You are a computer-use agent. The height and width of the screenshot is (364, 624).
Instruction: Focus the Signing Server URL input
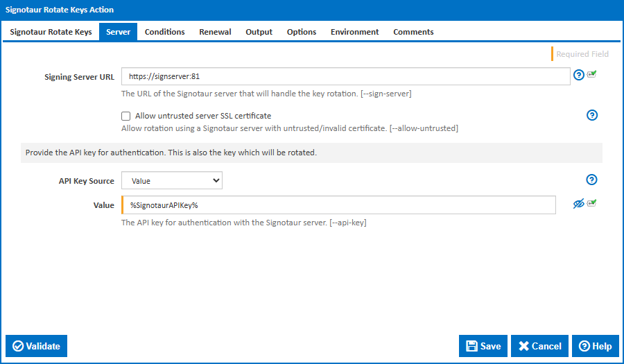(x=346, y=76)
